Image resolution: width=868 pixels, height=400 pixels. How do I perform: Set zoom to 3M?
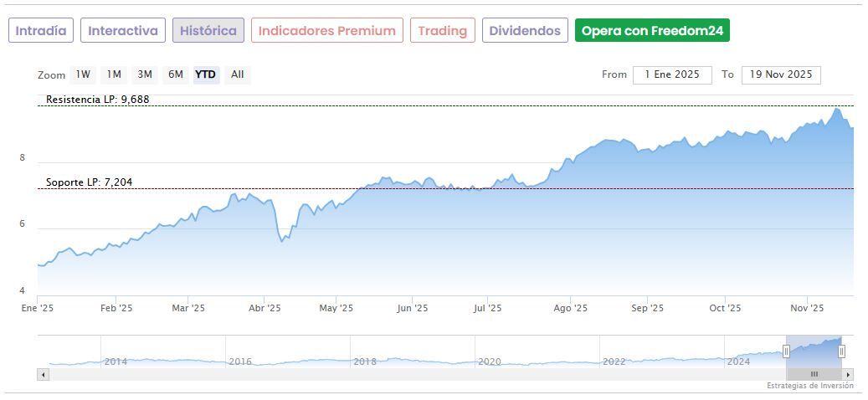[145, 74]
